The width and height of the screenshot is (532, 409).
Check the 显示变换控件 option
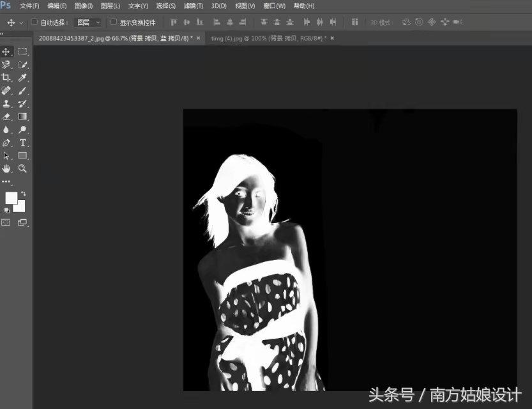[x=112, y=21]
